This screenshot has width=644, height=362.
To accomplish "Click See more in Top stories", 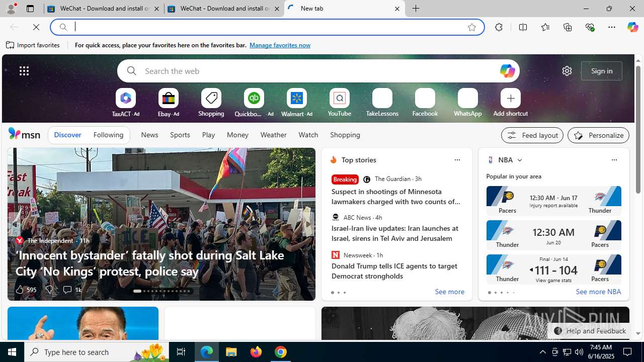I will pos(449,292).
